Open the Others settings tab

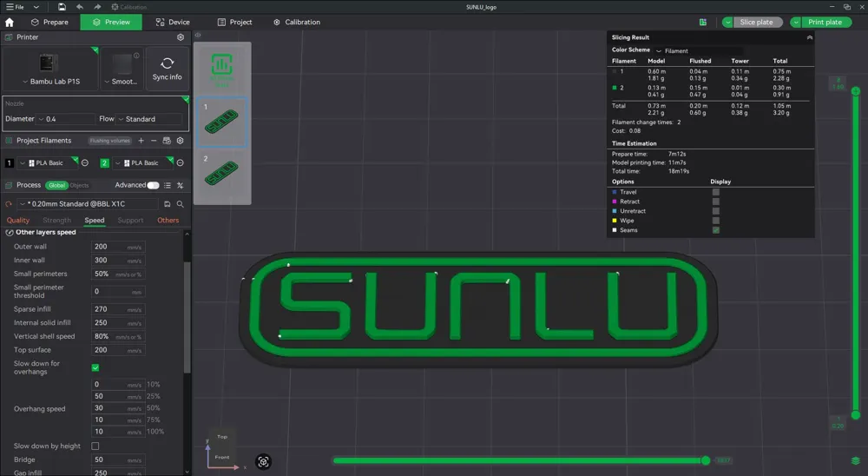pos(168,221)
